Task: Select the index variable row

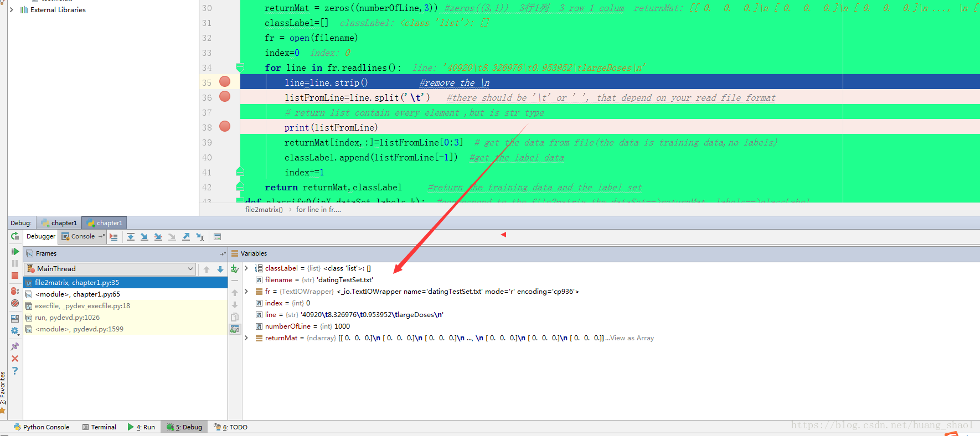Action: [611, 303]
